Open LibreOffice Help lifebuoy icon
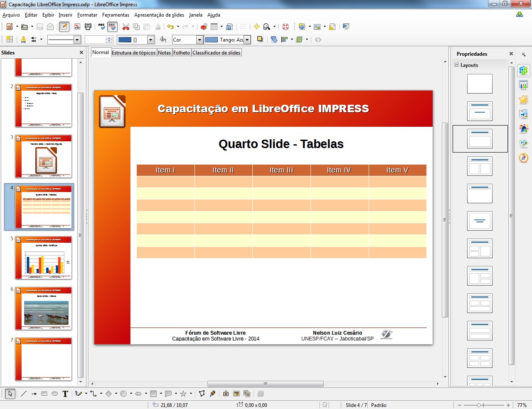 (x=286, y=27)
